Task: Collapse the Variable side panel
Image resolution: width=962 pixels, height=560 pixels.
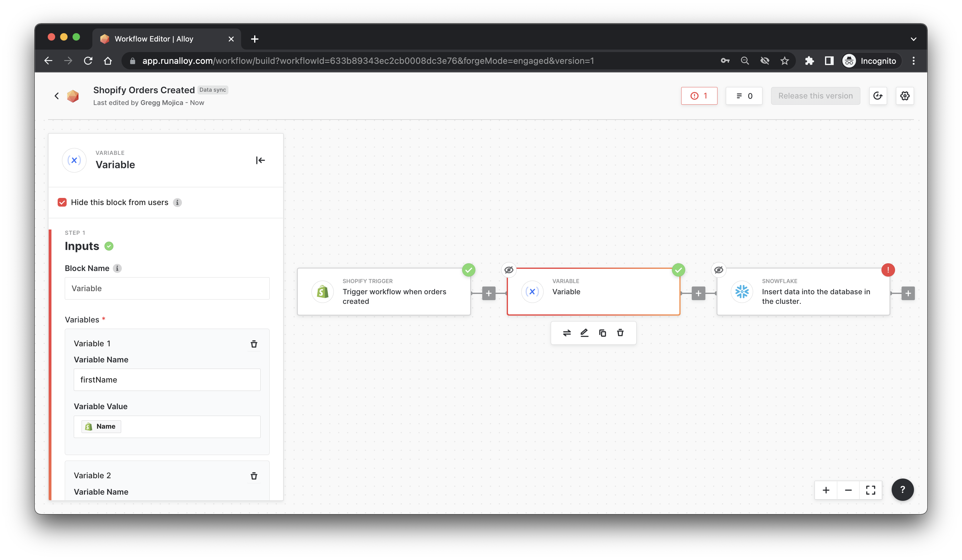Action: click(260, 160)
